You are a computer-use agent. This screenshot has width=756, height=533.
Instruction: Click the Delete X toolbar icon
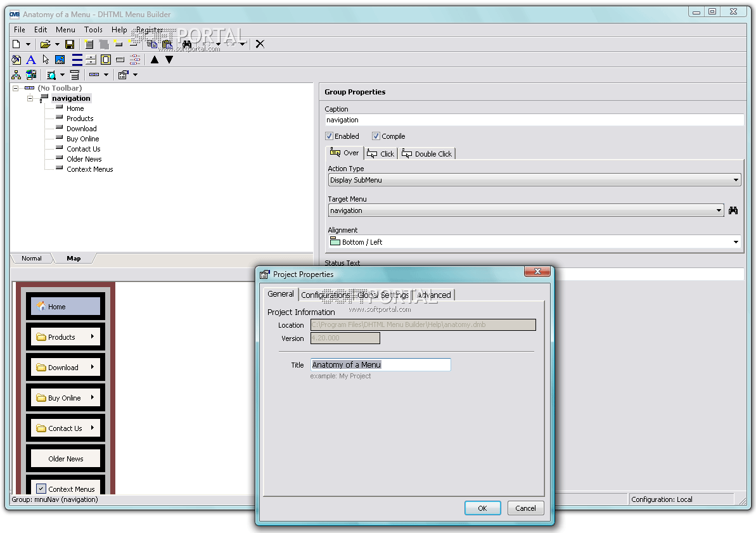click(x=260, y=44)
